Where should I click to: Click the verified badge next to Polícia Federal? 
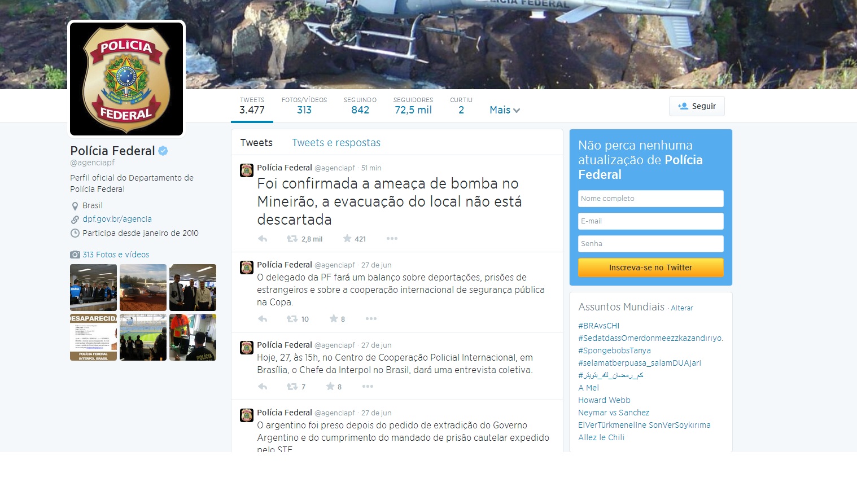(x=163, y=150)
